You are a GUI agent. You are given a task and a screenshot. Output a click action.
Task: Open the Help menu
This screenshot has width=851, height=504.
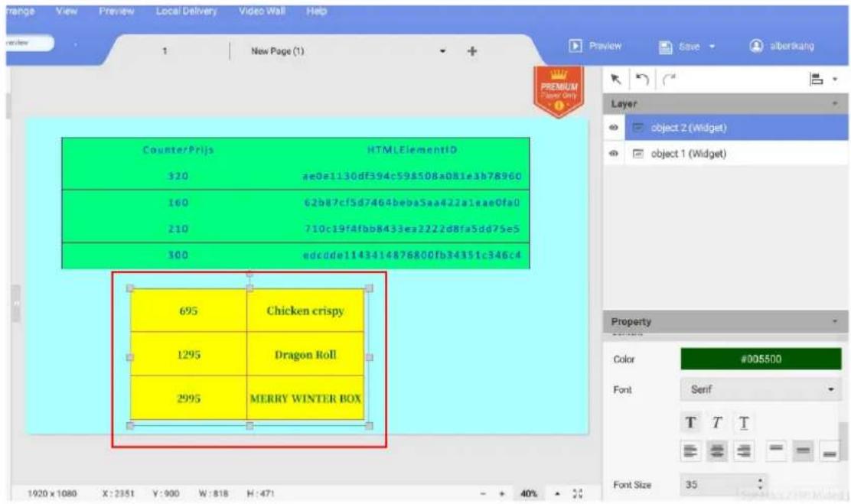[316, 11]
